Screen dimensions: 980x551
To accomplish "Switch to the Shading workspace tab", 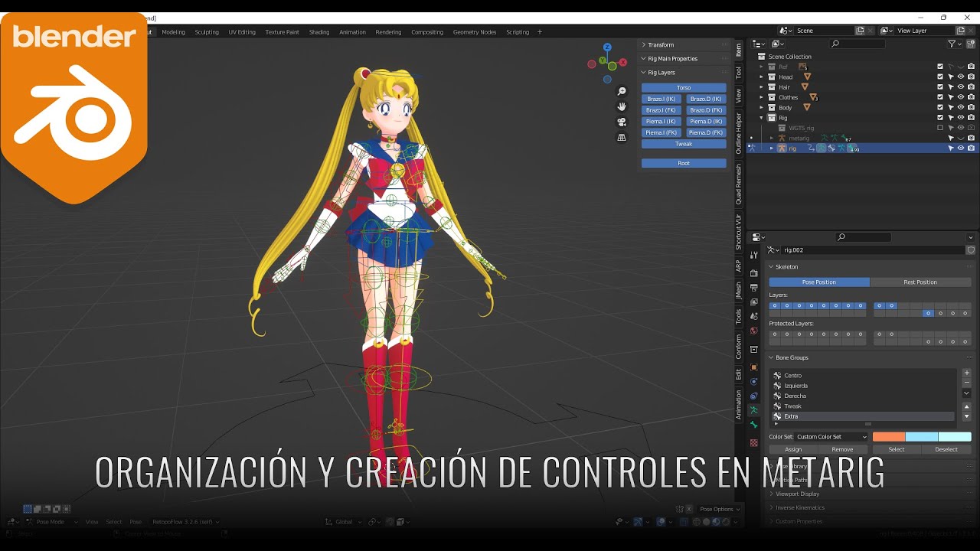I will tap(319, 32).
